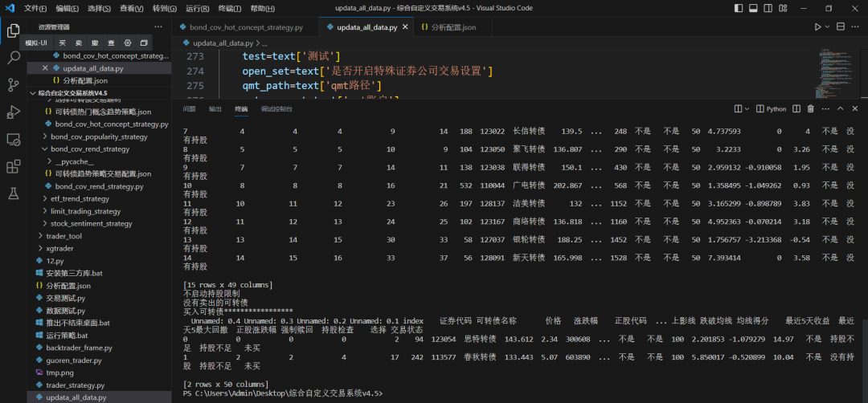The width and height of the screenshot is (868, 403).
Task: Open the 终端(T) menu
Action: [x=229, y=9]
